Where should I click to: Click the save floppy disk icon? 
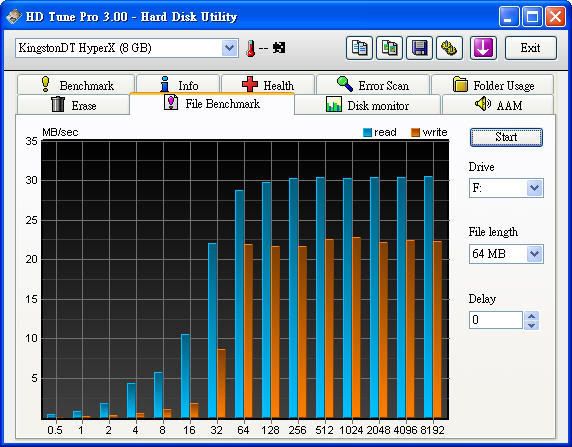point(420,48)
